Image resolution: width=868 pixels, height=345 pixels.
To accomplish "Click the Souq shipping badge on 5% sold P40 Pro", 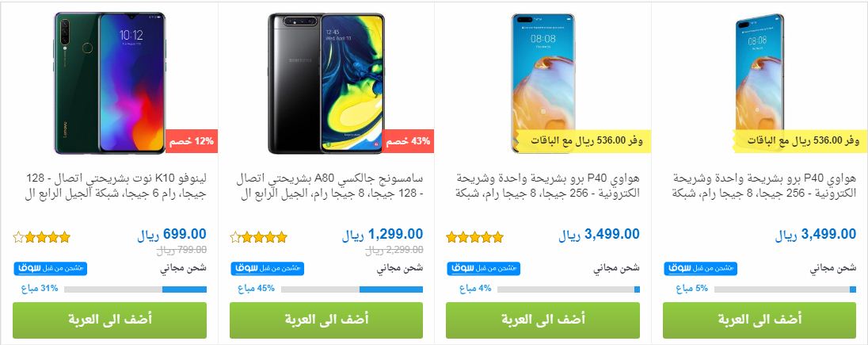I will point(701,268).
